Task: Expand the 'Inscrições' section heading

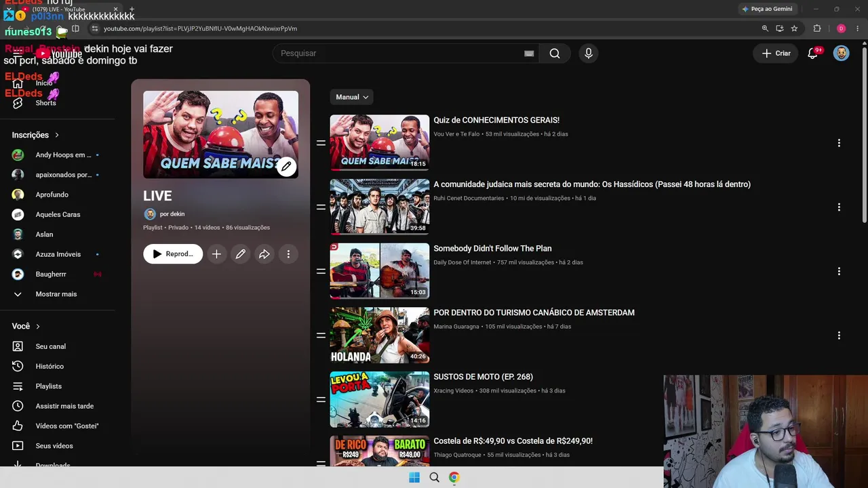Action: 36,135
